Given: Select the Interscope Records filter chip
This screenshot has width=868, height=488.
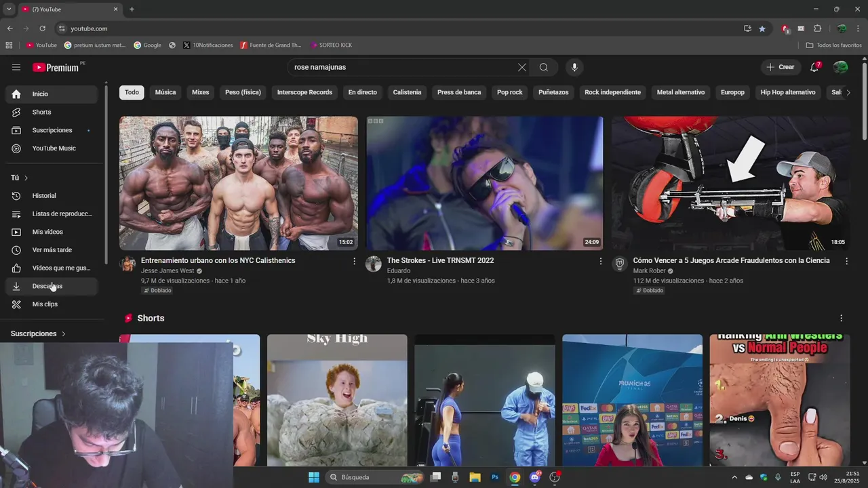Looking at the screenshot, I should tap(304, 92).
